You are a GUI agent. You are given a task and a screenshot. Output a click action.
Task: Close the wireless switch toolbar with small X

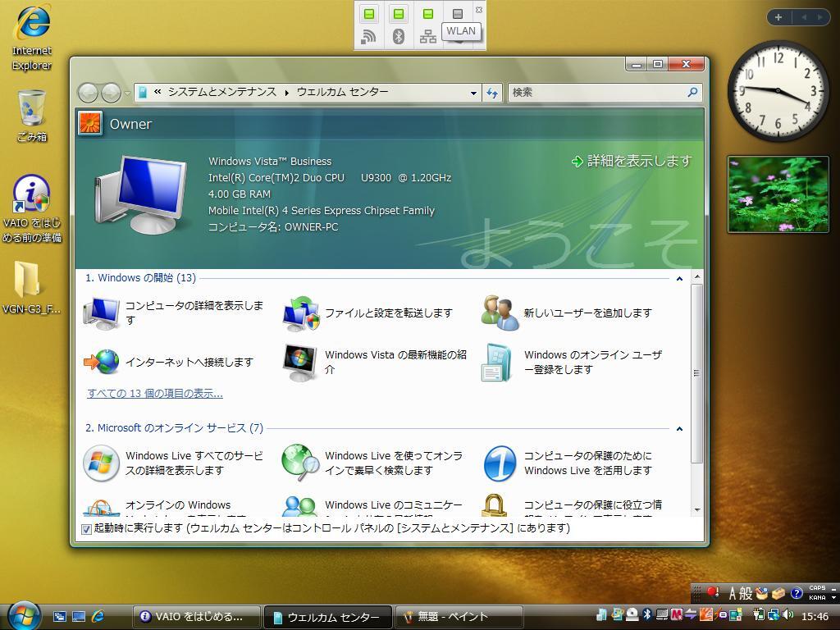[479, 10]
